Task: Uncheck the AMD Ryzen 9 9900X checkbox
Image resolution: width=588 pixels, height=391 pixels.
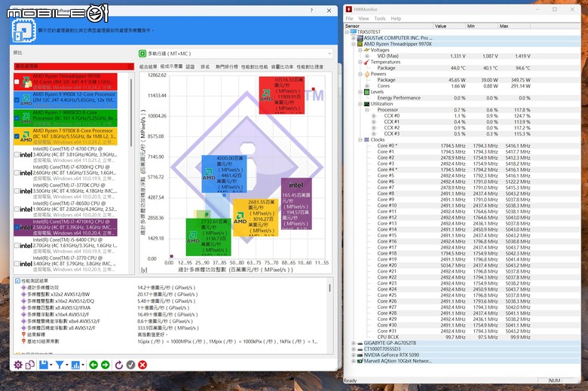Action: tap(17, 99)
